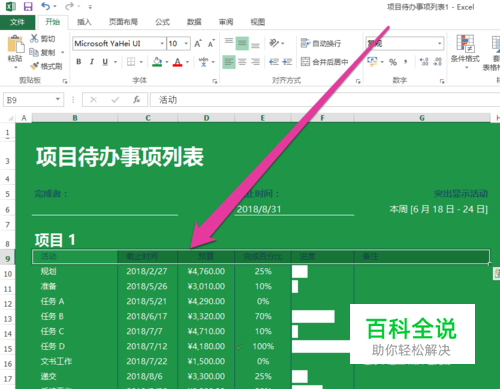The height and width of the screenshot is (389, 500).
Task: Open the fill color dropdown arrow
Action: 167,62
